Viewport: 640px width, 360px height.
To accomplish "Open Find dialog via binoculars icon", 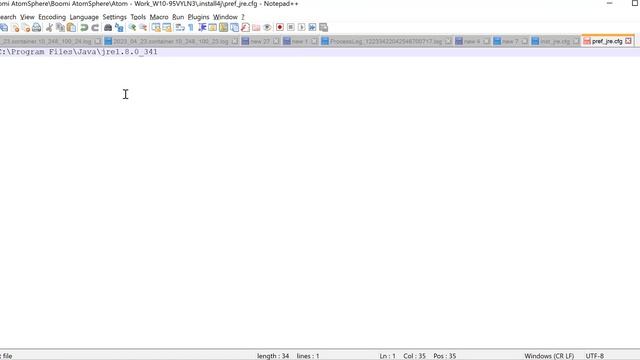I will (108, 27).
